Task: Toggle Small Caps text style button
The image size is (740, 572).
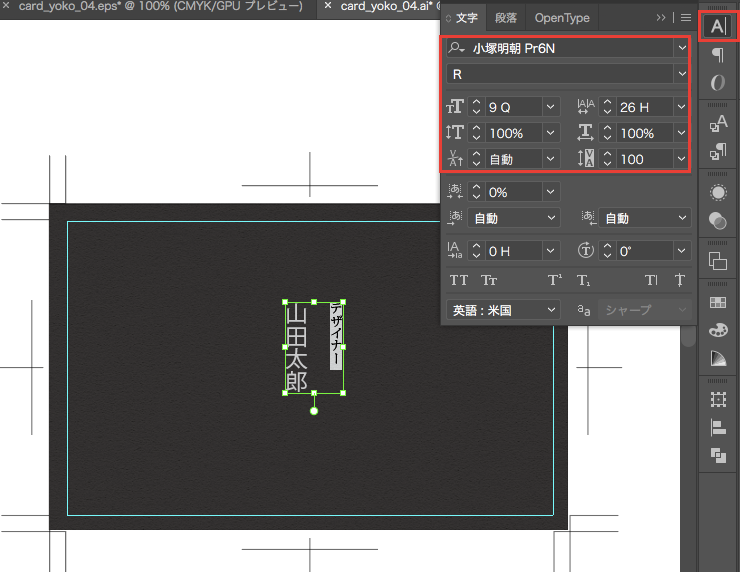Action: pyautogui.click(x=489, y=281)
